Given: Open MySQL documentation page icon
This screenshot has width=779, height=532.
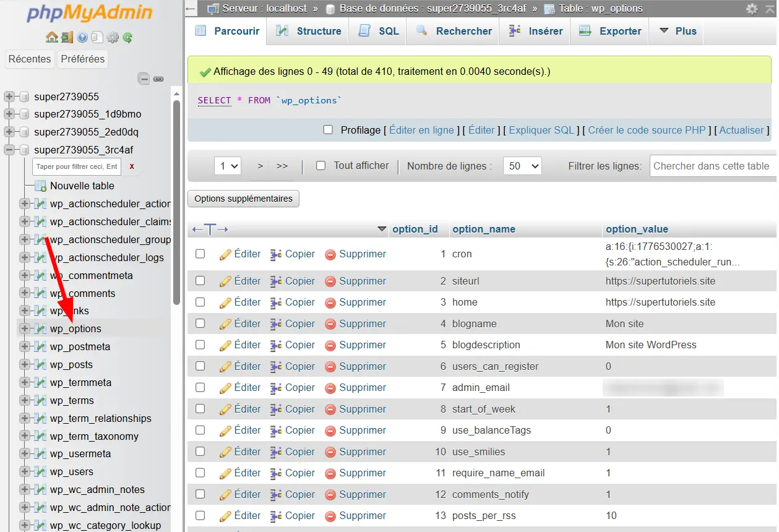Looking at the screenshot, I should tap(97, 38).
